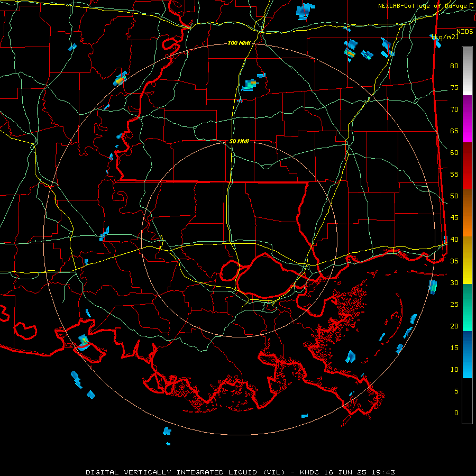The width and height of the screenshot is (476, 476).
Task: Click the kg/m2 units label
Action: 445,37
